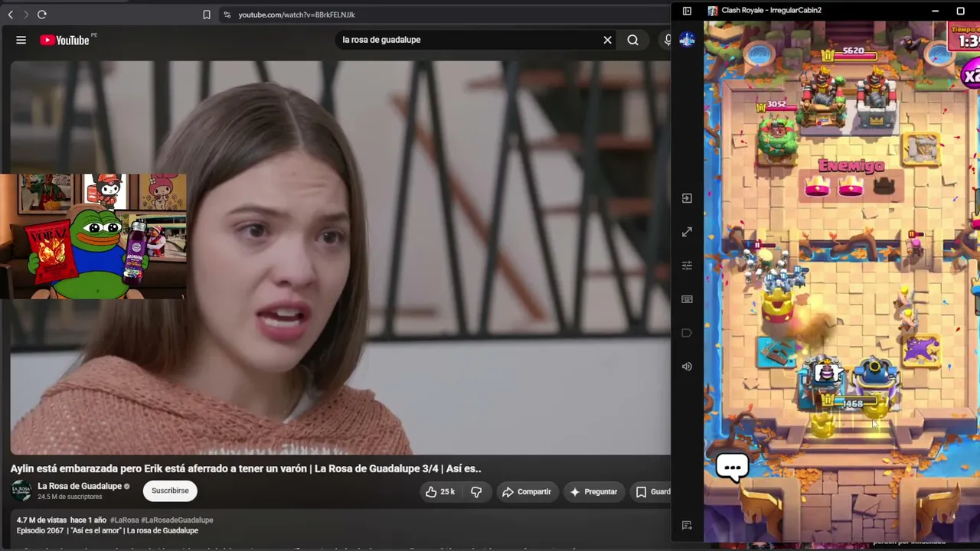Open the YouTube guide hamburger menu
The width and height of the screenshot is (980, 551).
pos(21,40)
